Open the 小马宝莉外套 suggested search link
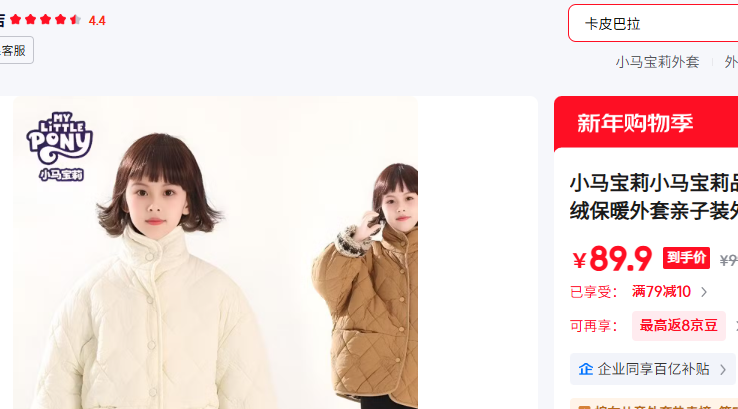Viewport: 738px width, 409px height. [657, 62]
